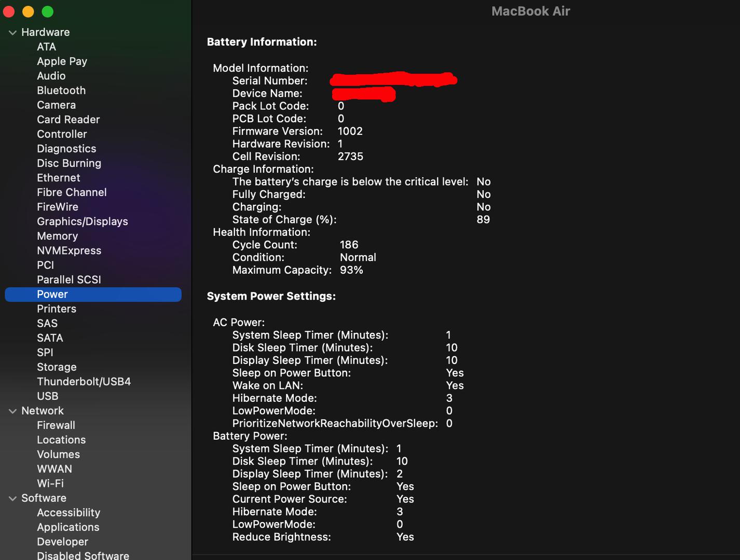This screenshot has height=560, width=740.
Task: Click the State of Charge value 89
Action: [x=483, y=219]
